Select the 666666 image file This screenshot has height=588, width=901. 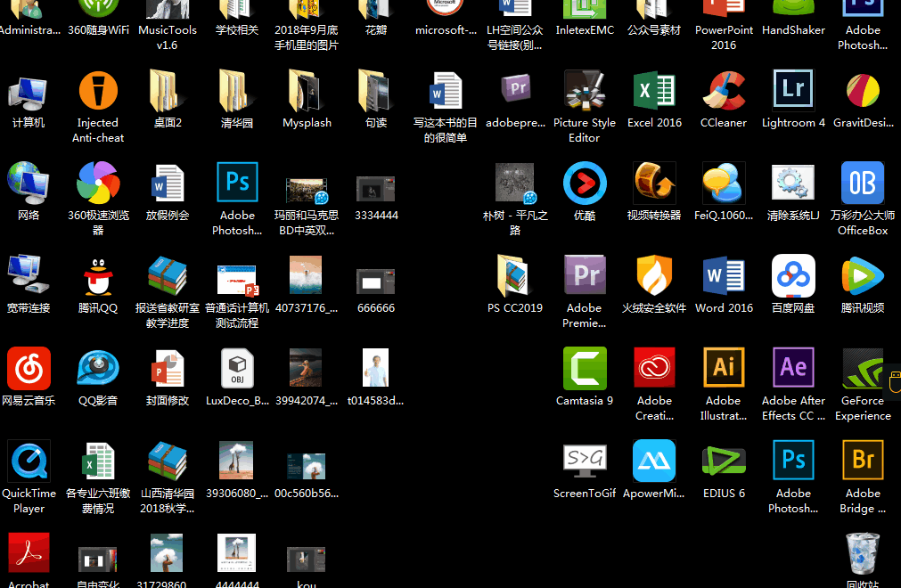(376, 282)
